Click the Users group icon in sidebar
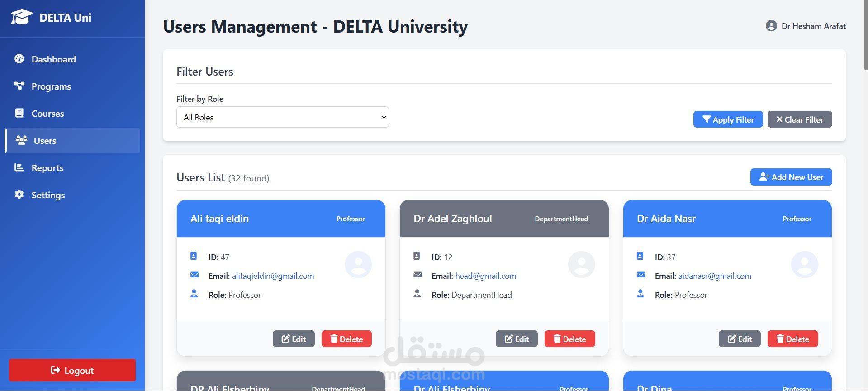This screenshot has width=868, height=391. [21, 140]
